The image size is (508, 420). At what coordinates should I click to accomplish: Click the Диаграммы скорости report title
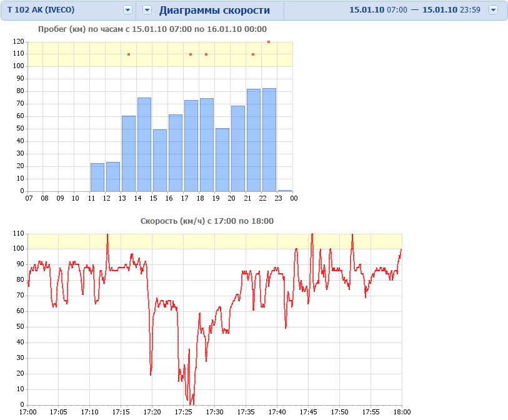tap(214, 11)
